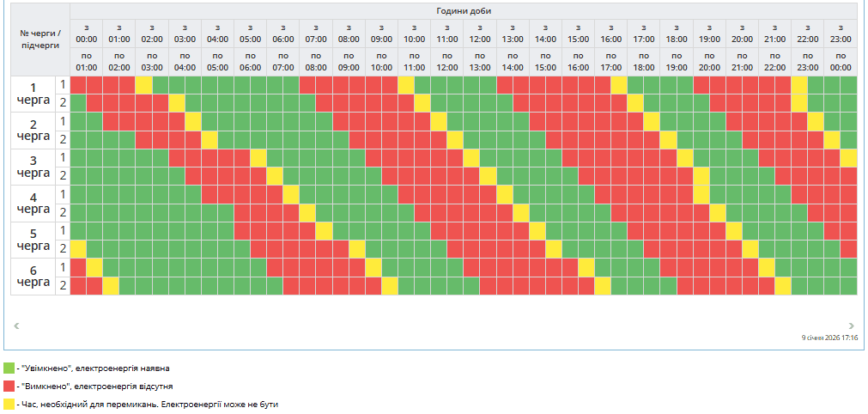Click the green "Увімкнено" legend square

pos(9,368)
